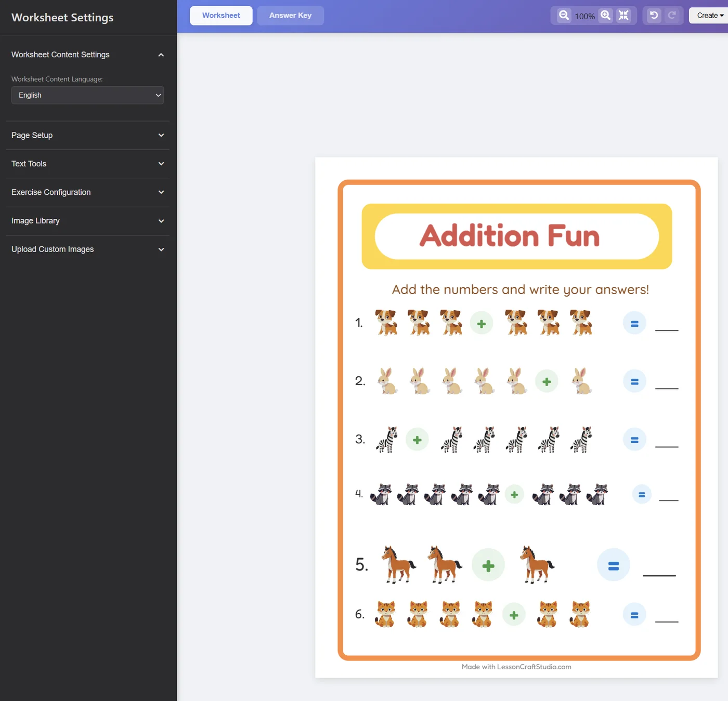Select the blue equals sign in row 4
Screen dimensions: 728x701
(x=642, y=495)
